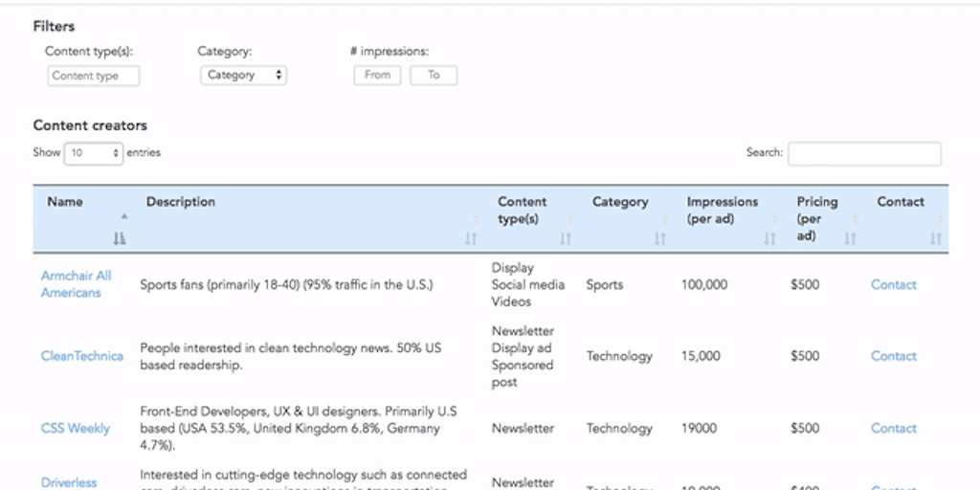
Task: Open the Show entries count dropdown
Action: pyautogui.click(x=93, y=153)
